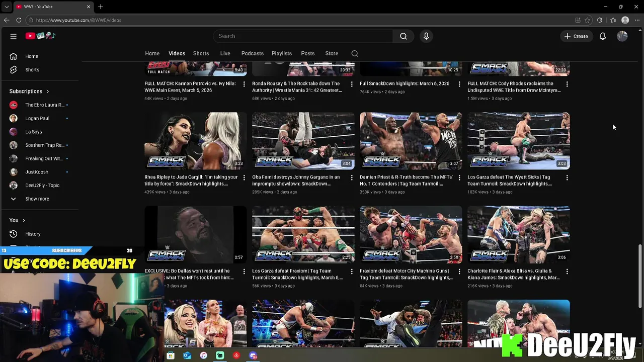The height and width of the screenshot is (362, 644).
Task: Play the Oba Femi destroys Johnny Gargano thumbnail
Action: coord(303,141)
